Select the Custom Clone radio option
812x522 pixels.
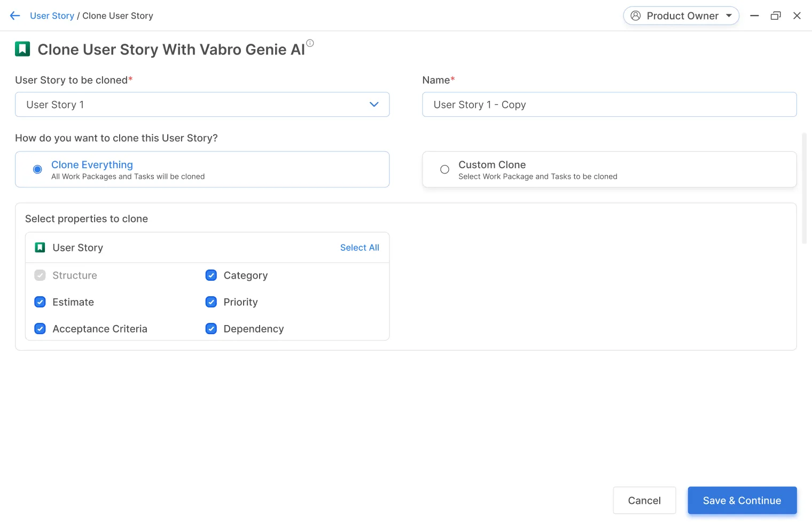pyautogui.click(x=444, y=170)
